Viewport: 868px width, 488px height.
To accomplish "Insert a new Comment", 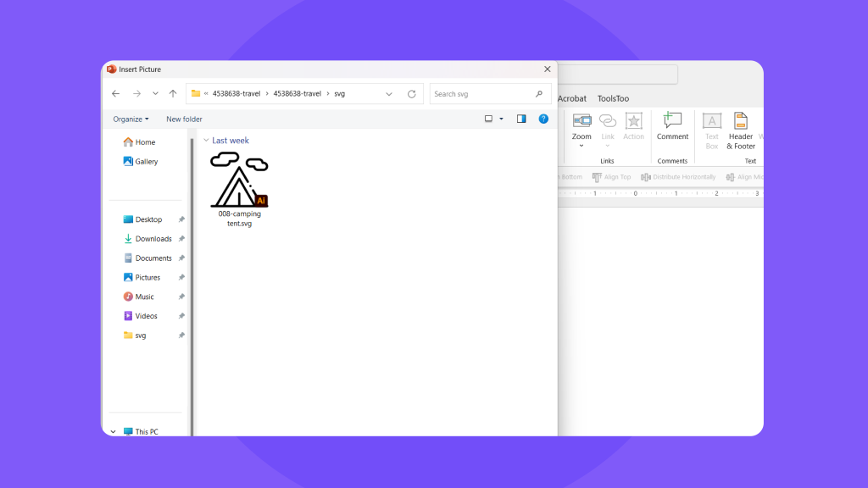I will click(x=672, y=127).
